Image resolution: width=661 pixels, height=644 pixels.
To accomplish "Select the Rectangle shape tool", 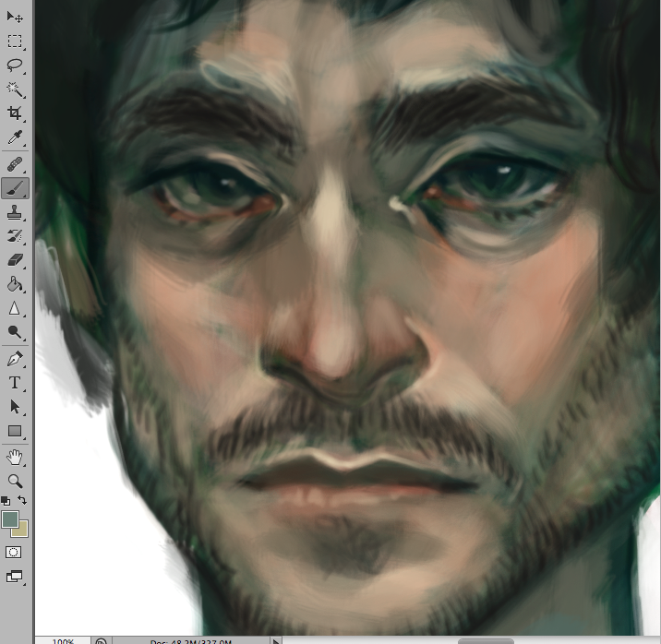I will (x=15, y=431).
